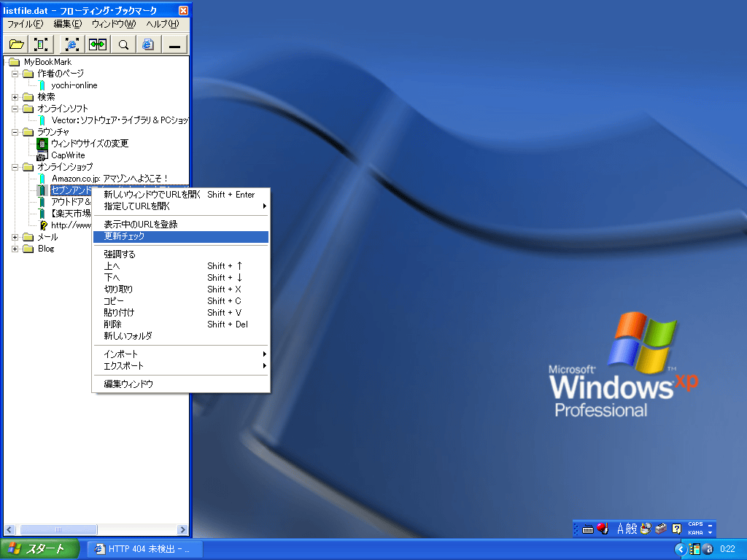Click the side-by-side windows arrow toolbar icon

[x=98, y=44]
